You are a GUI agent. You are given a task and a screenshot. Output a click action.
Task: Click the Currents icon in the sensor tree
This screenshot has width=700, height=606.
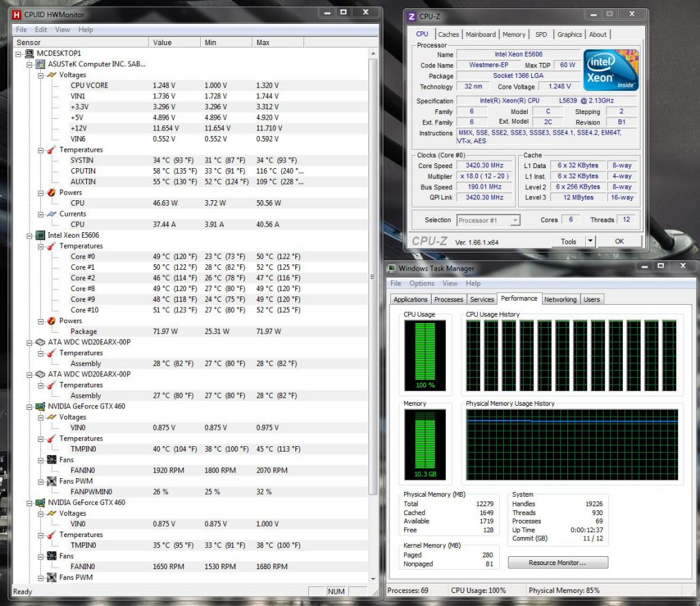coord(52,215)
